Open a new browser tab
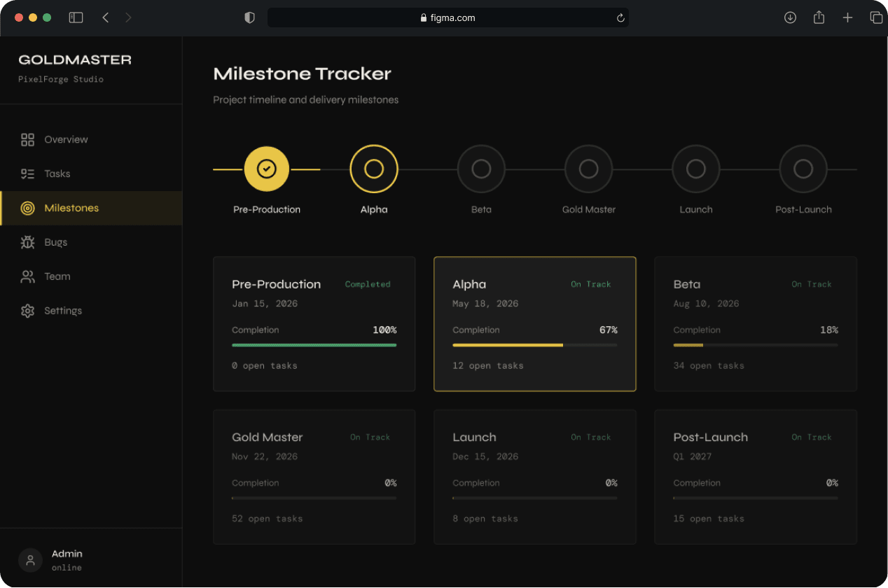Screen dimensions: 888x588 click(847, 17)
